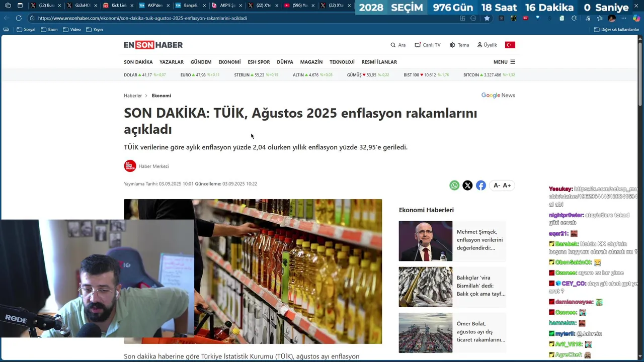Open the Sosyal bookmarks folder
644x362 pixels.
coord(26,30)
